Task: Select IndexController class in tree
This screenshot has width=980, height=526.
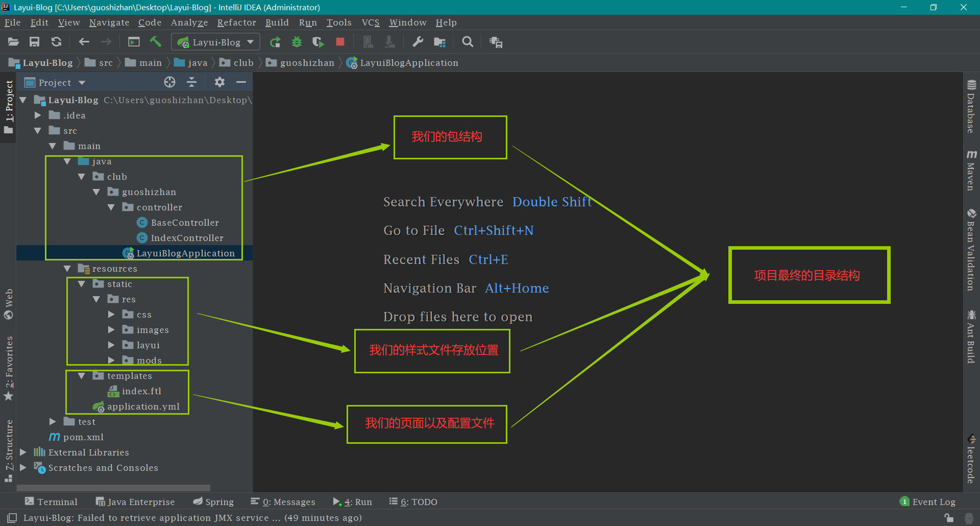Action: click(187, 238)
